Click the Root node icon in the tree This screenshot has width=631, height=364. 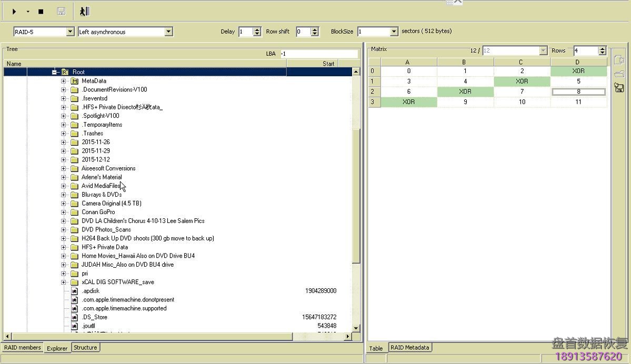point(64,72)
